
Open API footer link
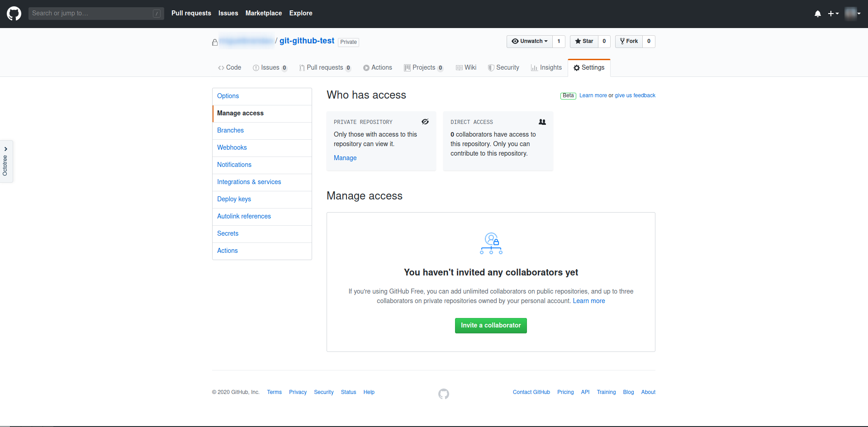point(585,392)
